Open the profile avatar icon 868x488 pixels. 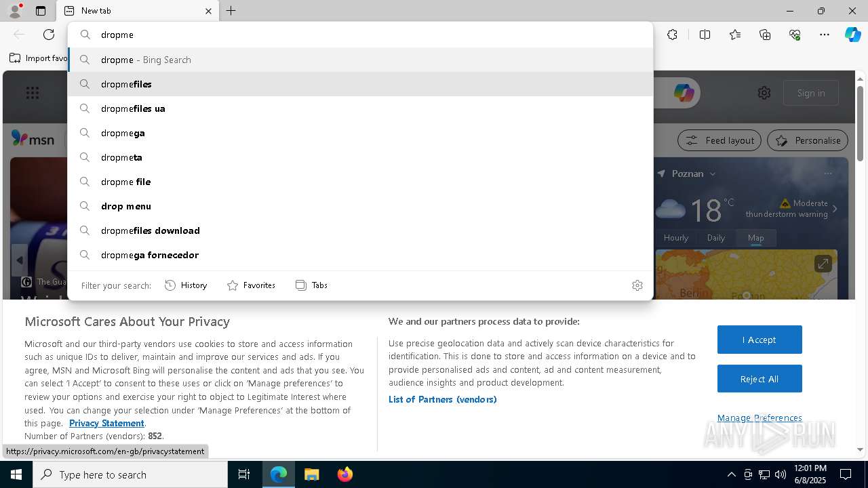(x=14, y=11)
